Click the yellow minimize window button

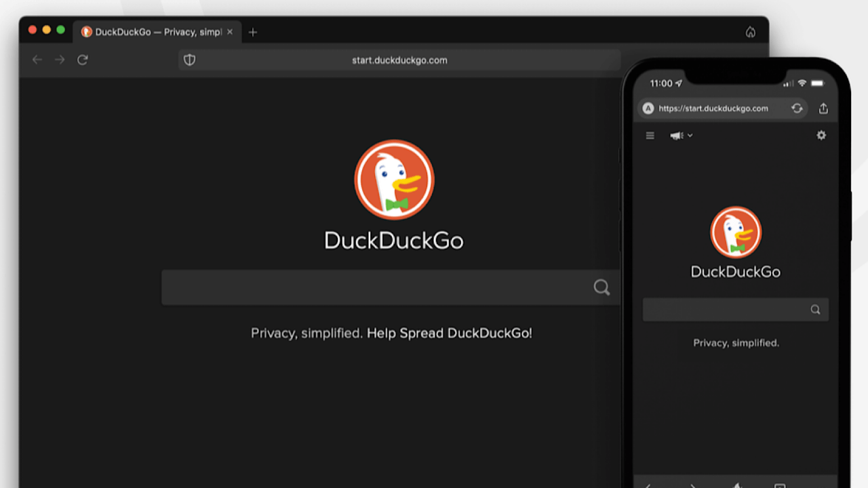coord(47,30)
